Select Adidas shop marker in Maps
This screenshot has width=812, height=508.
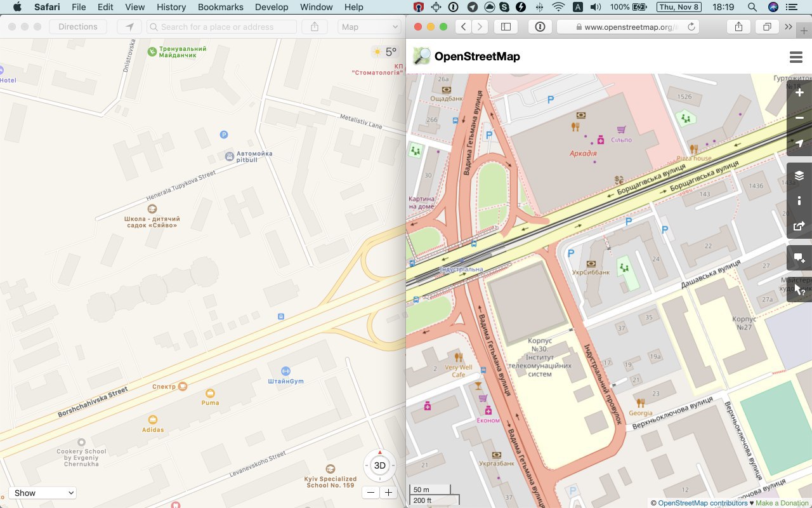[152, 420]
